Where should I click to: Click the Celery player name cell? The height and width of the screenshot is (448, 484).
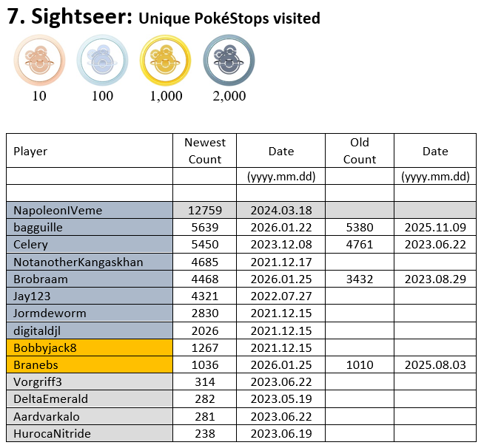[x=90, y=245]
